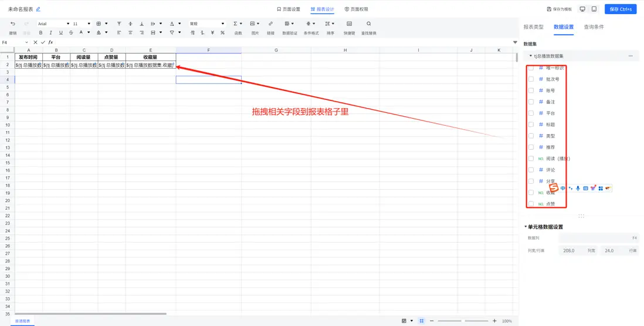
Task: Check the 评论 field checkbox
Action: [531, 170]
